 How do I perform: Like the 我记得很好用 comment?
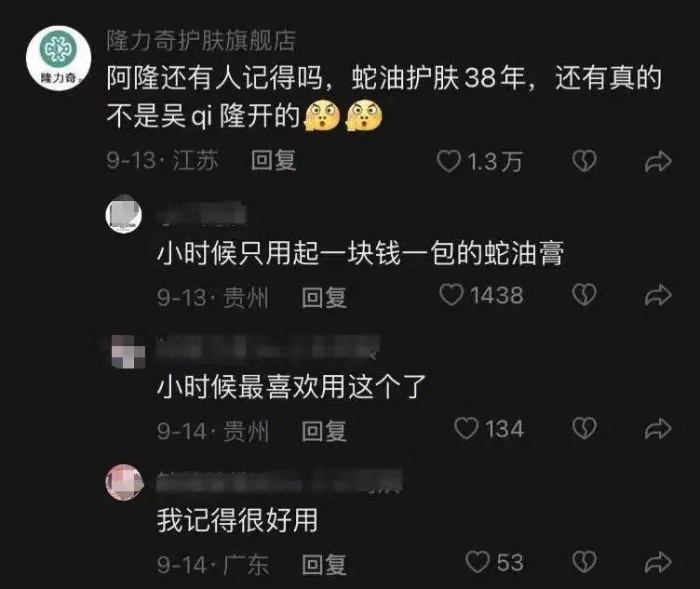click(x=478, y=562)
